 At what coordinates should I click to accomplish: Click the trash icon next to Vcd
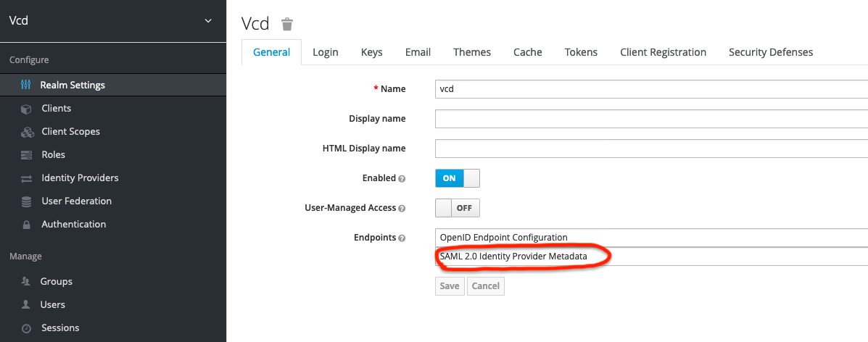coord(287,24)
